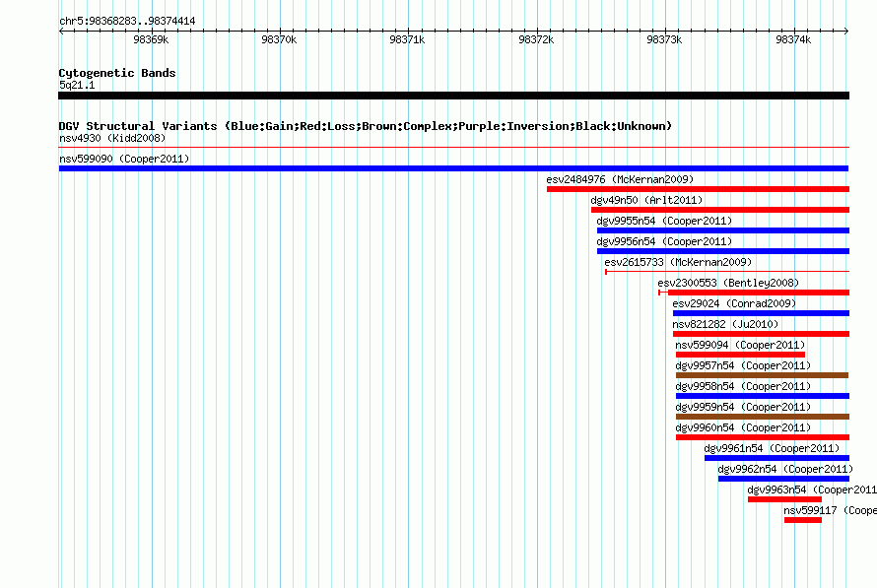Select the red bar under dgv49n50
877x588 pixels.
[x=720, y=210]
